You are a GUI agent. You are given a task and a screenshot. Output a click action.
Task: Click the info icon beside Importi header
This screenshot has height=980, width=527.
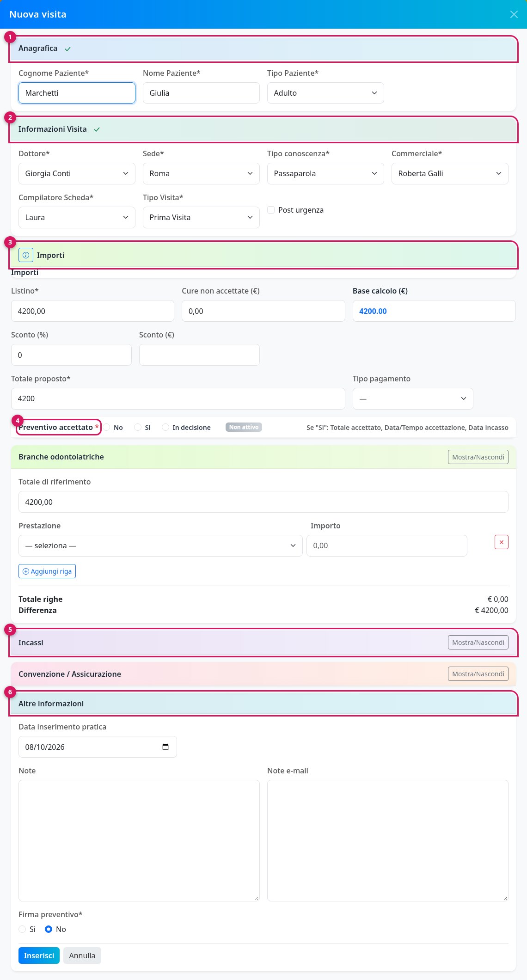26,255
